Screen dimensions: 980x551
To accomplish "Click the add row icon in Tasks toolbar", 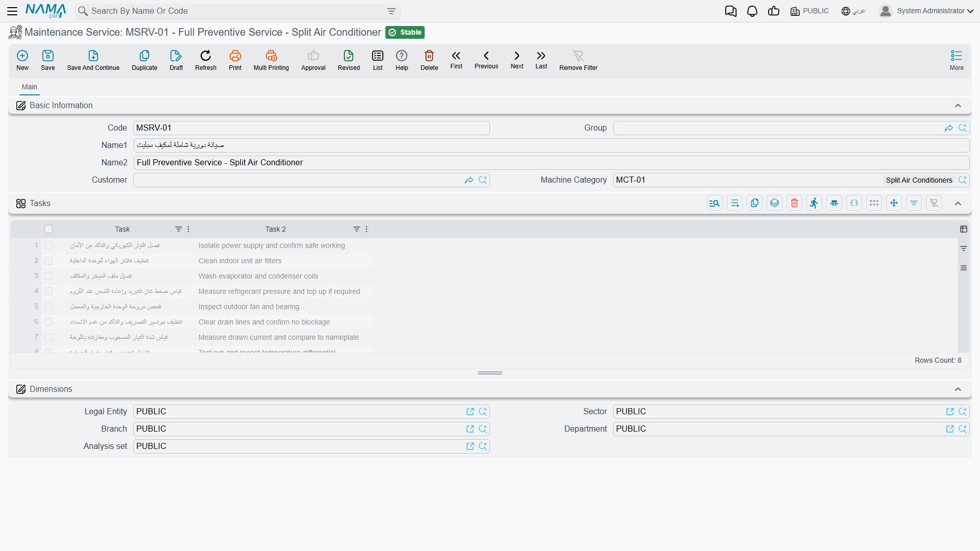I will coord(734,203).
